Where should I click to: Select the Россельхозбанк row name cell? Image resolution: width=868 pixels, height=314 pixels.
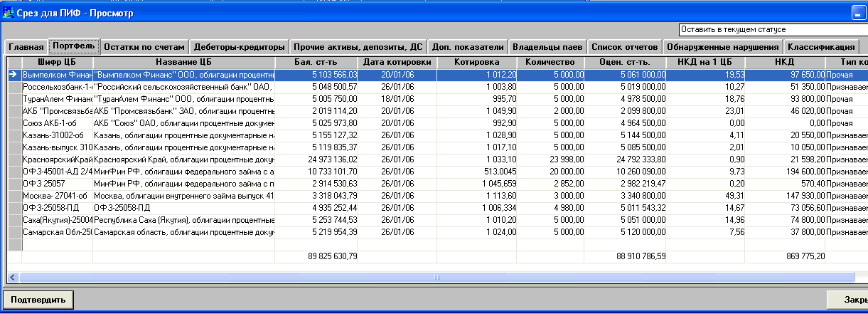[183, 86]
